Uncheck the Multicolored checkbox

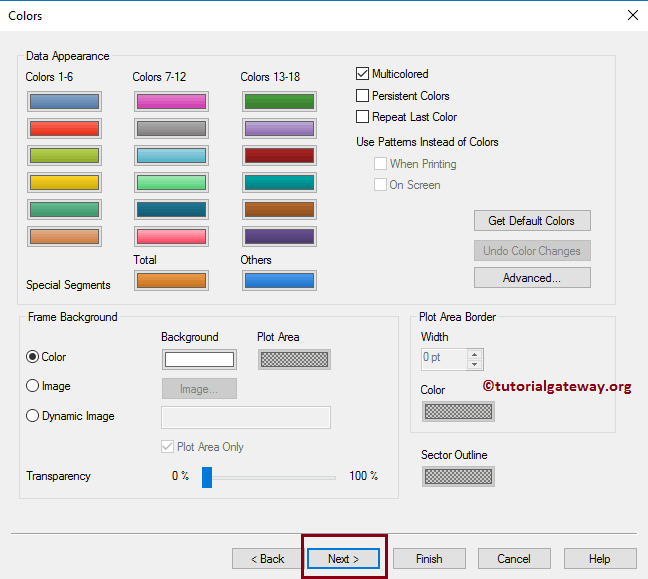(362, 74)
